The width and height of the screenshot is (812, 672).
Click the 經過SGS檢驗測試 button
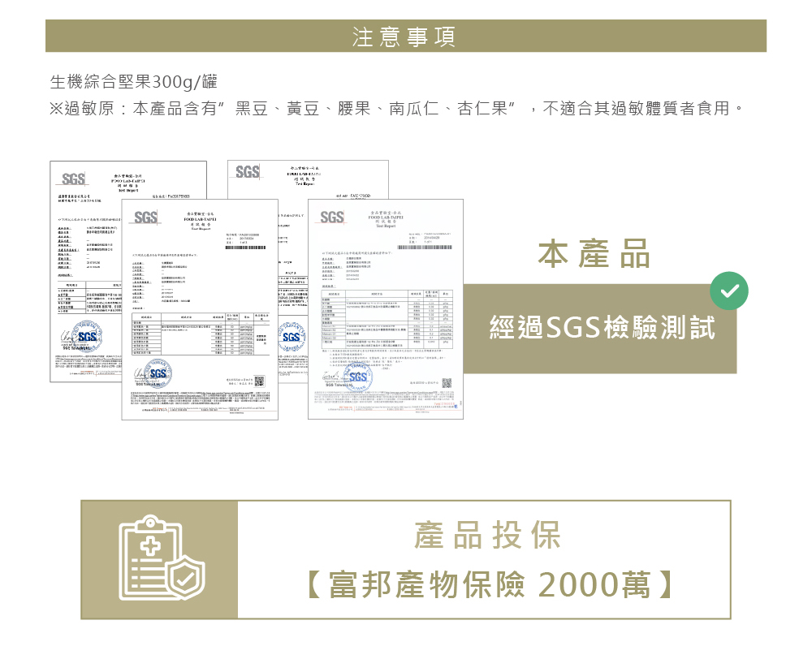pos(601,324)
